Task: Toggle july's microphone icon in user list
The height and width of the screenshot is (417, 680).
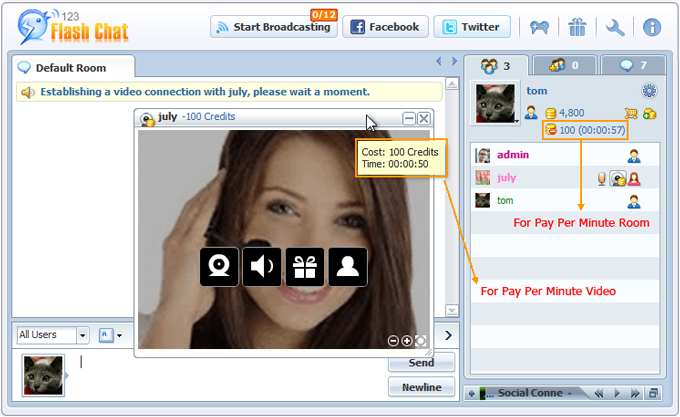Action: (603, 178)
